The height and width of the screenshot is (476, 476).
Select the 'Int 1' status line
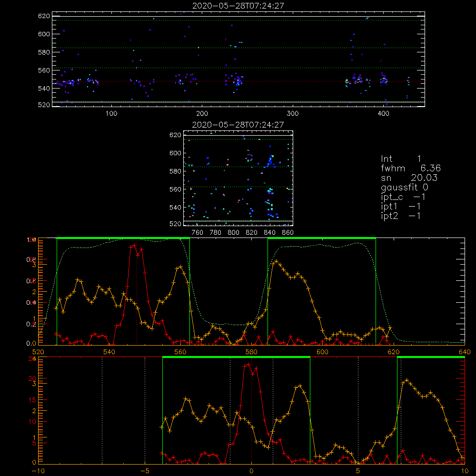(401, 159)
